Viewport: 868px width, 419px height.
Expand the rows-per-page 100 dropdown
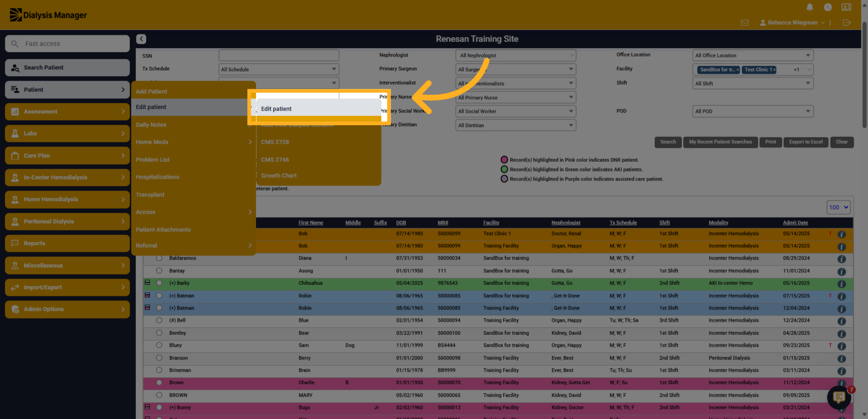tap(838, 207)
